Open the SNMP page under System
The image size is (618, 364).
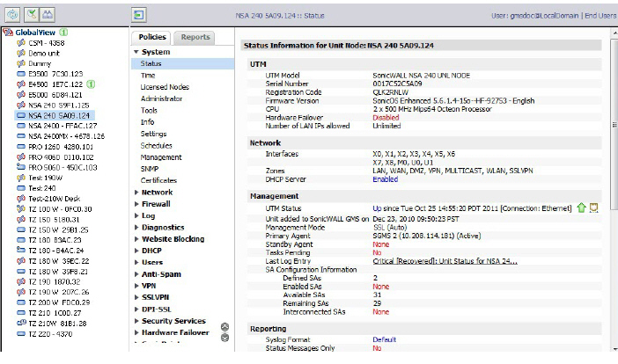[x=150, y=169]
